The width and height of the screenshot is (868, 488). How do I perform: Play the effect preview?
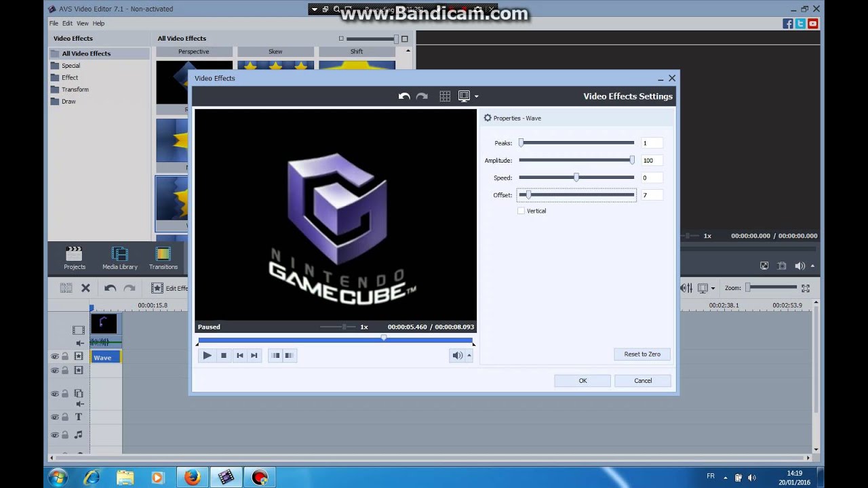[x=207, y=355]
